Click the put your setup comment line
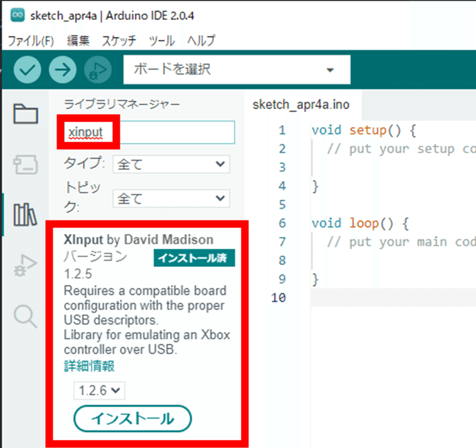476x448 pixels. coord(401,149)
